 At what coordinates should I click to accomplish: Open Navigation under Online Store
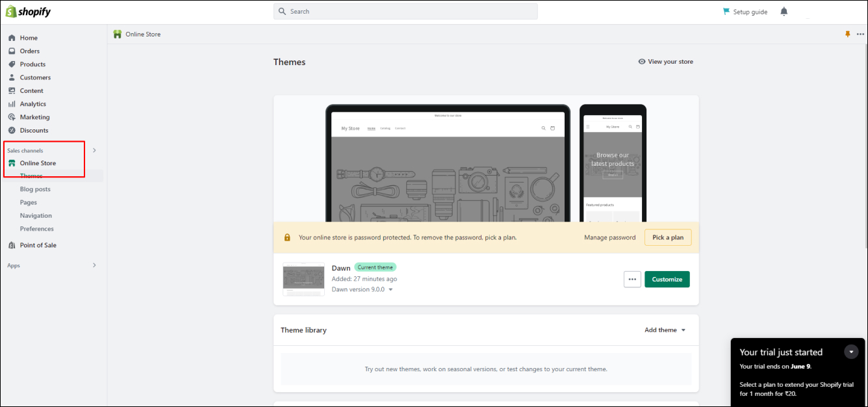click(36, 216)
